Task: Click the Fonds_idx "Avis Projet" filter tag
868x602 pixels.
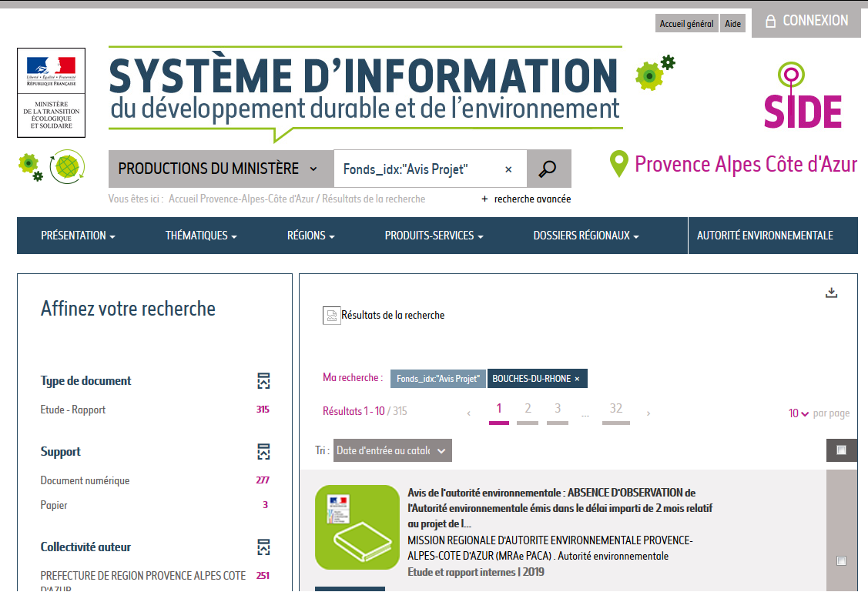Action: (438, 379)
